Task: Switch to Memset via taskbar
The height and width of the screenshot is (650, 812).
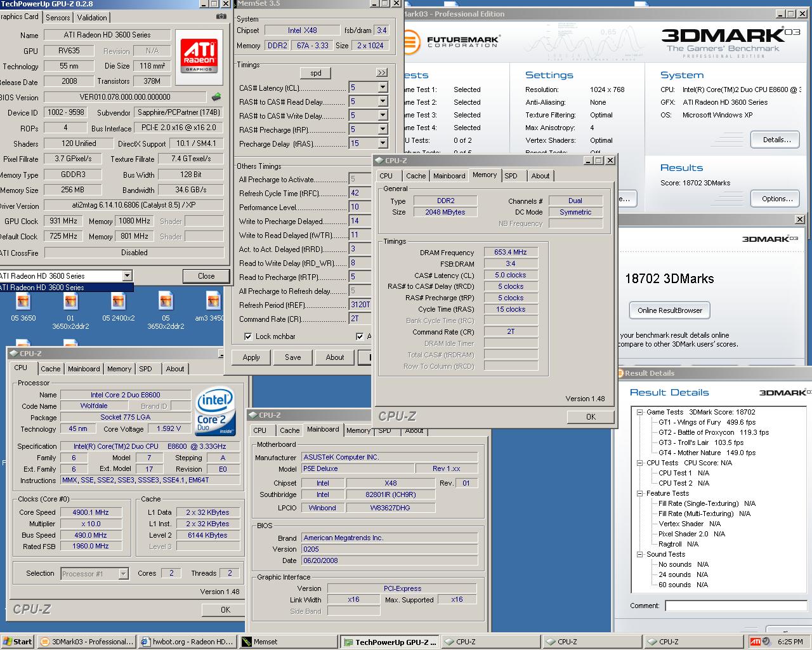Action: click(x=288, y=642)
